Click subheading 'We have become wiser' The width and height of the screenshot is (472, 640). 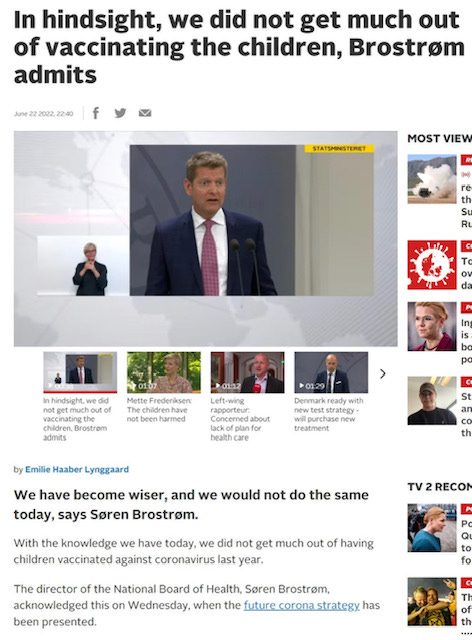pos(191,504)
